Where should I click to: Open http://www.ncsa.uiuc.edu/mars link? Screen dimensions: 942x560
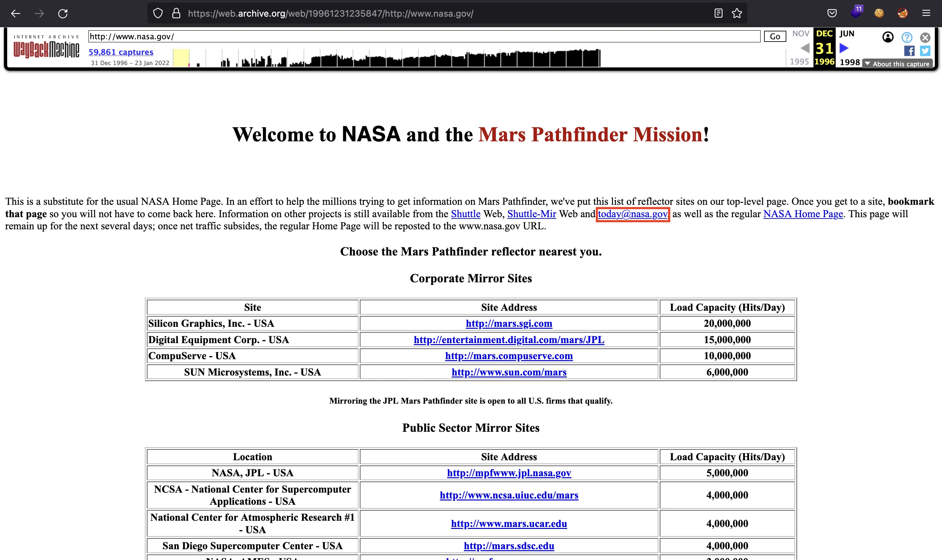pos(509,495)
